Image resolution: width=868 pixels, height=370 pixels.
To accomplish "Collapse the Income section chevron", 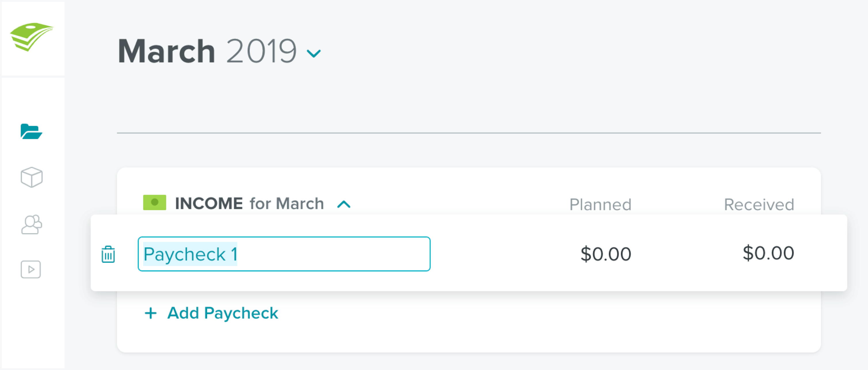I will click(344, 204).
